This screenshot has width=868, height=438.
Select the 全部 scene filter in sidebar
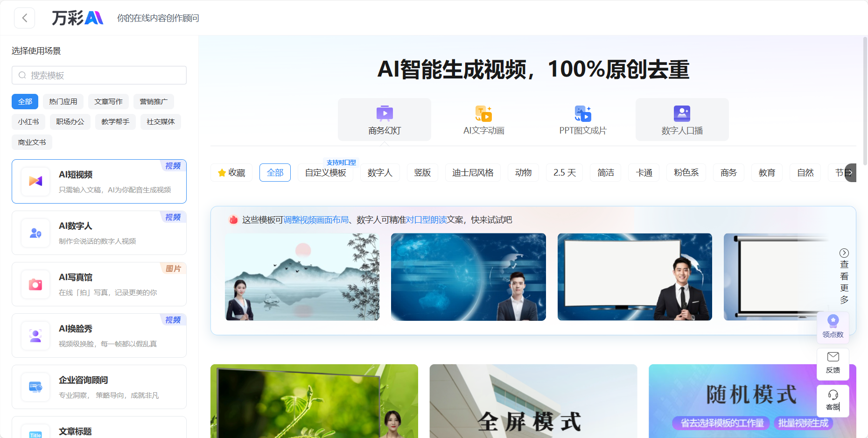pyautogui.click(x=25, y=101)
